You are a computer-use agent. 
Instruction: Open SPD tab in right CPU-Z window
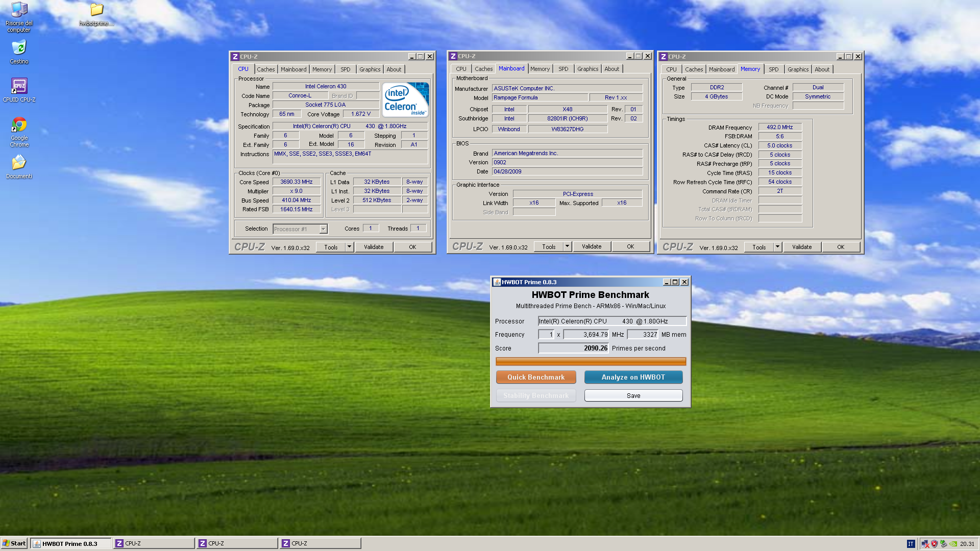pos(774,69)
